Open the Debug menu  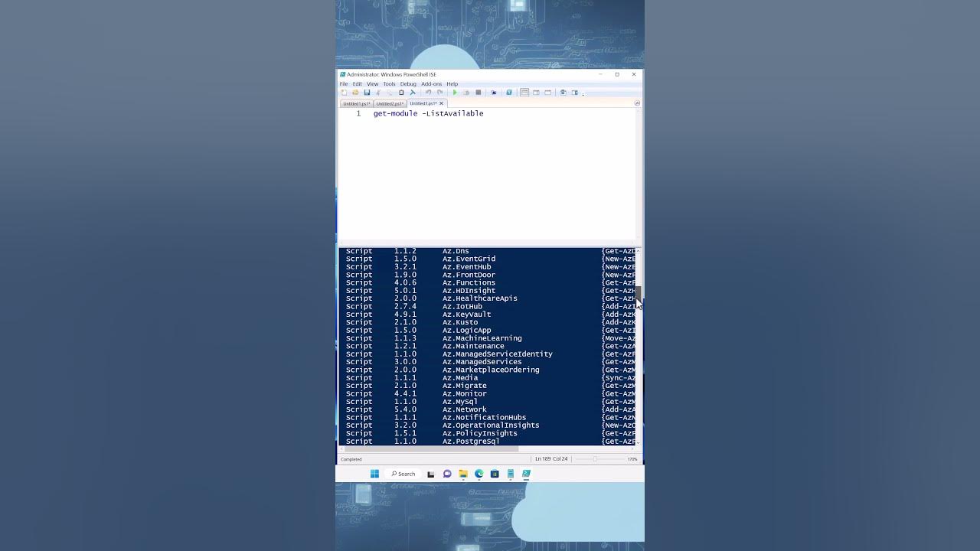tap(408, 84)
